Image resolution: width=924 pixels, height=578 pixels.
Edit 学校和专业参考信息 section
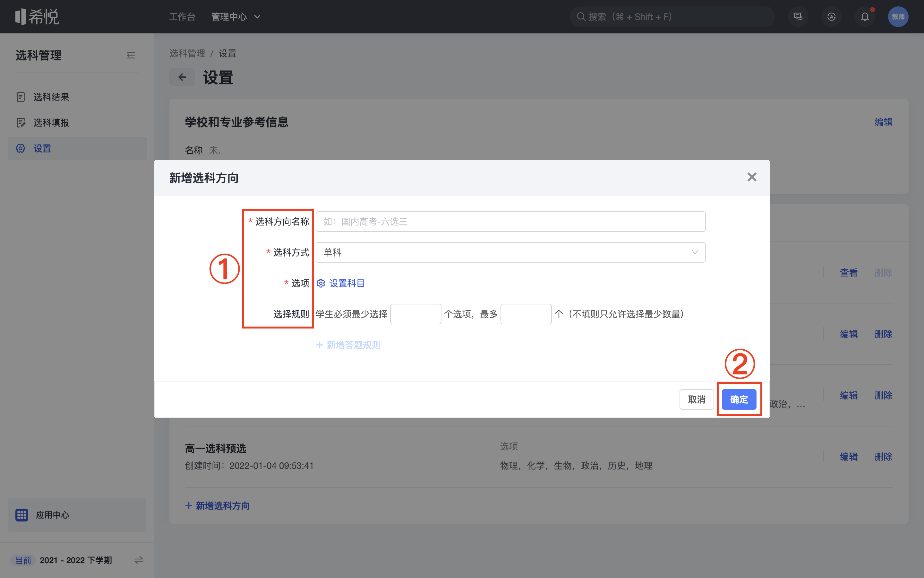(884, 122)
